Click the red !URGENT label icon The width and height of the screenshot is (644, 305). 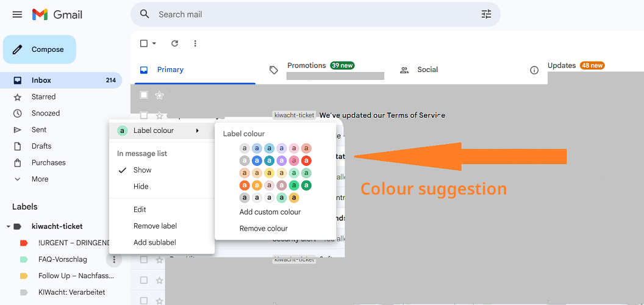(x=24, y=243)
